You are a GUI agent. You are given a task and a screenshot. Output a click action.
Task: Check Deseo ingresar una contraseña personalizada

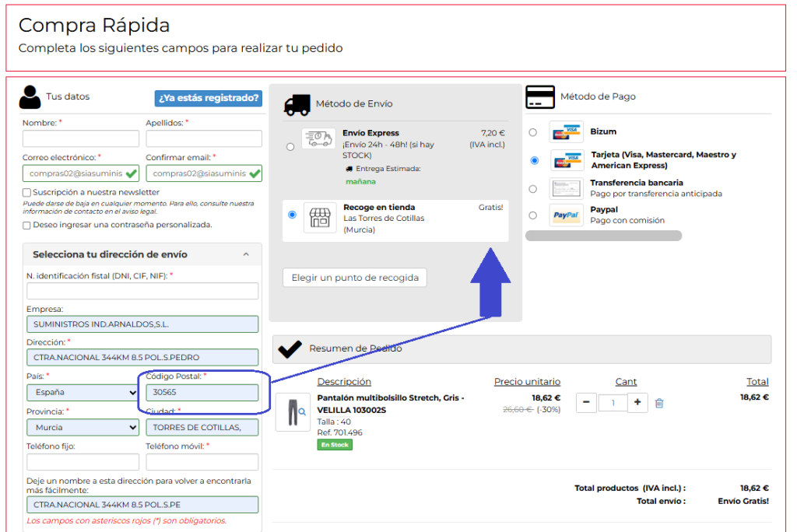coord(26,225)
